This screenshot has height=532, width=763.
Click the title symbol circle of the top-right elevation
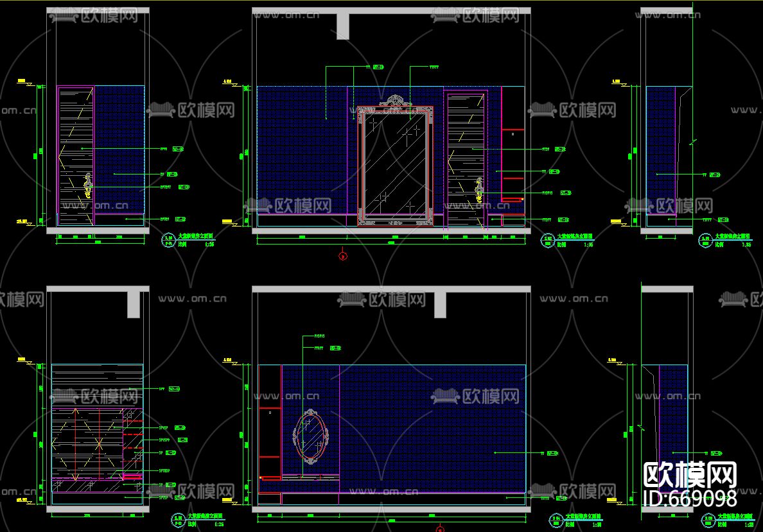coord(705,241)
